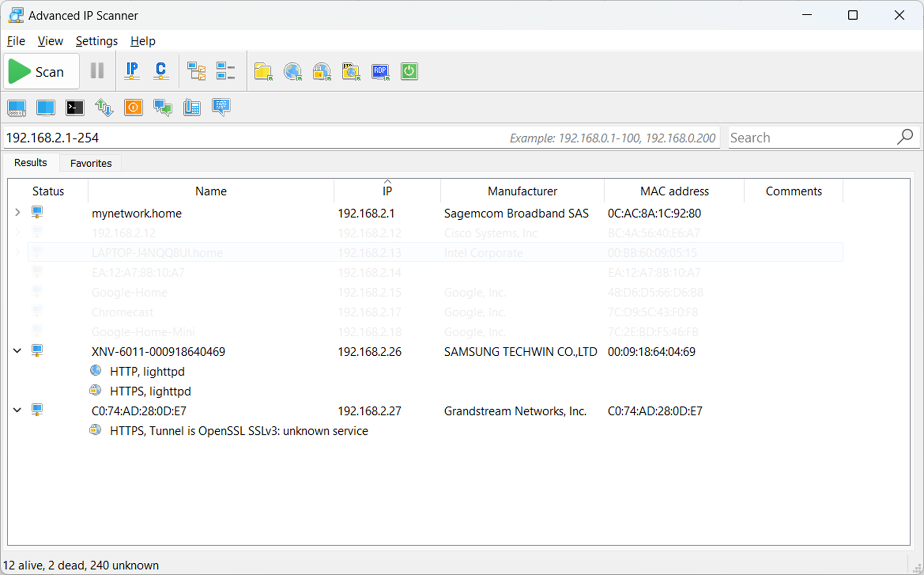Sort results by Manufacturer column header
The width and height of the screenshot is (924, 575).
tap(522, 191)
